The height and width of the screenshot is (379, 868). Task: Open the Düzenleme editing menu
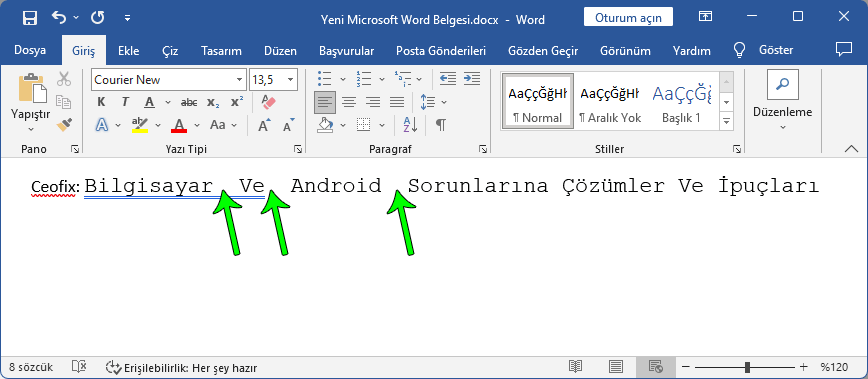click(783, 102)
